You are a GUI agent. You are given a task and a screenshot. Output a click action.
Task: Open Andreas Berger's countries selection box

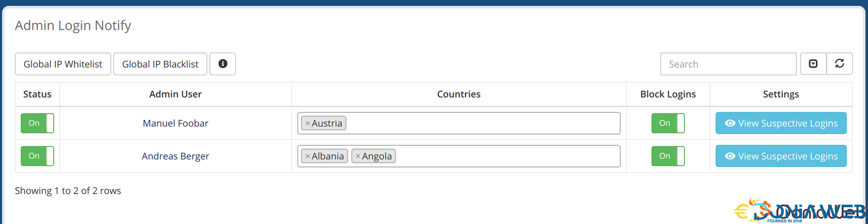(x=507, y=156)
